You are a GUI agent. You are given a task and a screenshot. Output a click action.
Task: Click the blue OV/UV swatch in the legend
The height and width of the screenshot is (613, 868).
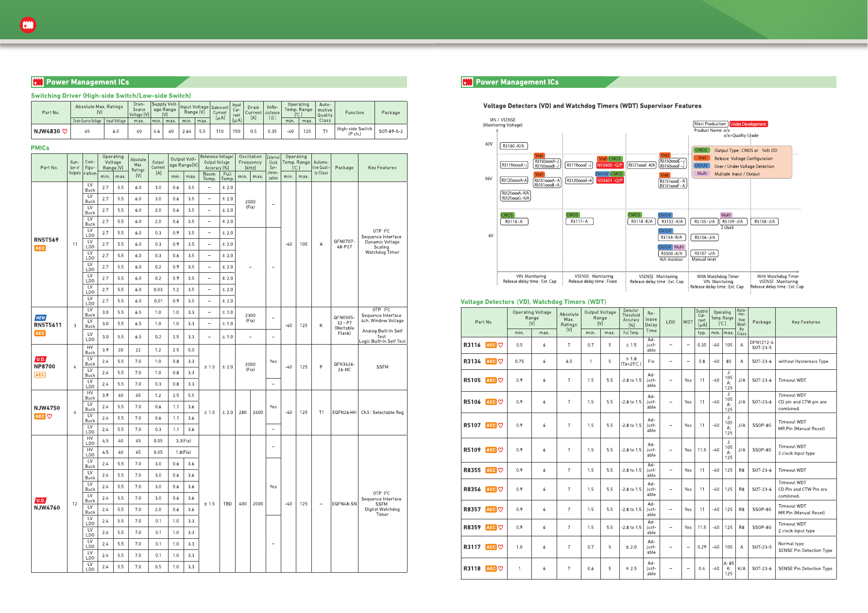tap(701, 166)
